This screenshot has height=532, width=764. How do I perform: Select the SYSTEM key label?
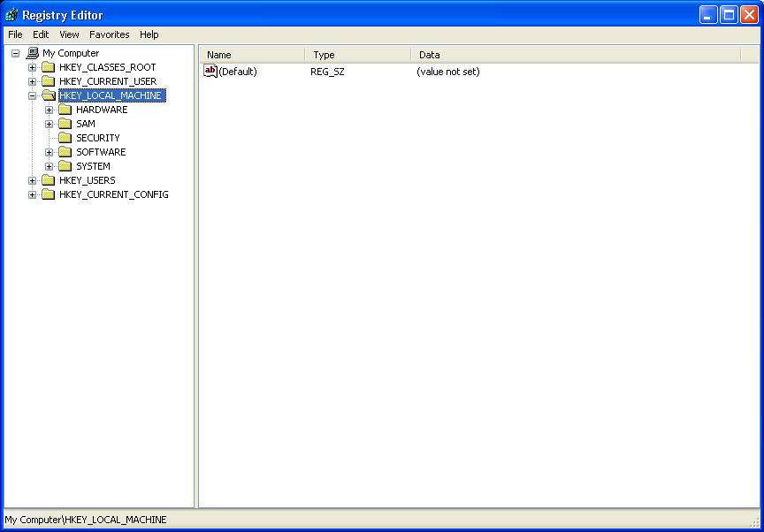93,166
